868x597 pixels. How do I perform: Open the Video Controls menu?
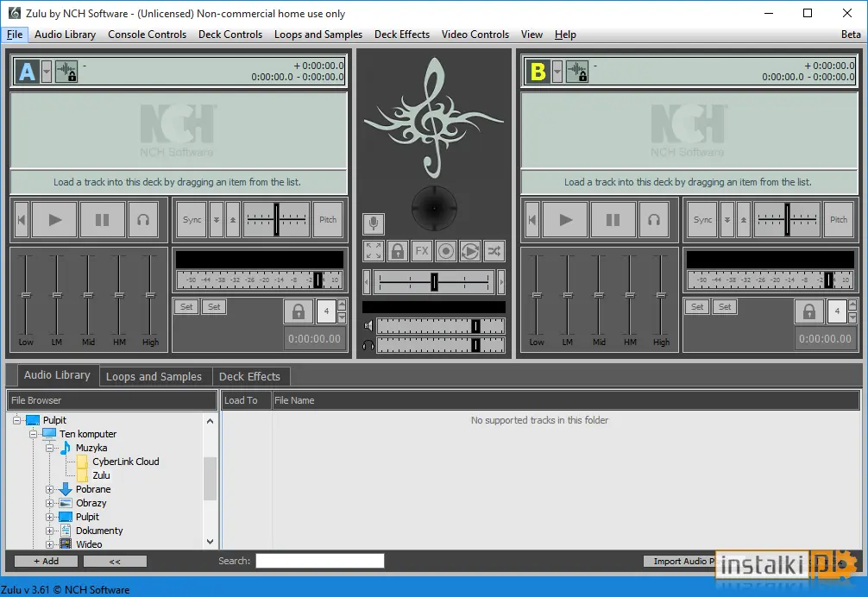tap(475, 35)
